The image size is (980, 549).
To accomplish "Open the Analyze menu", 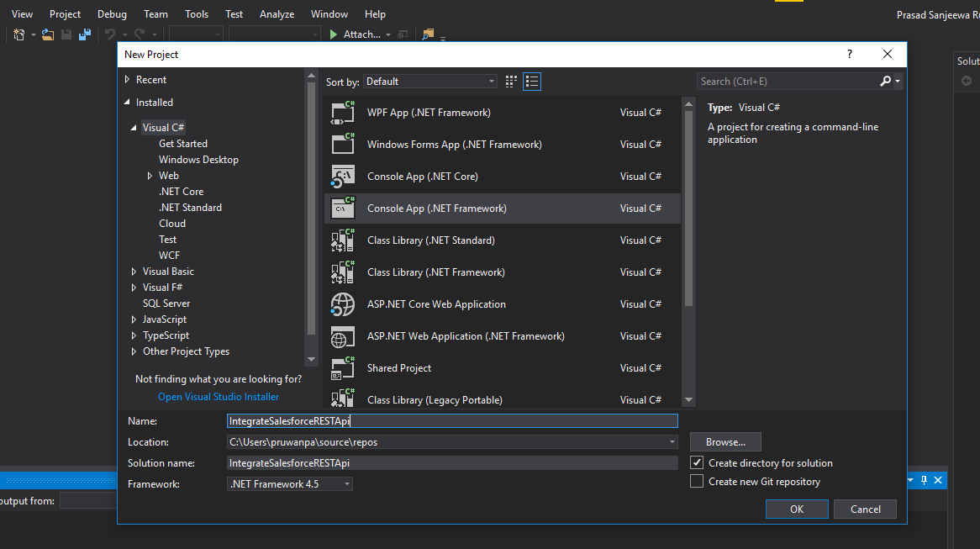I will tap(277, 14).
